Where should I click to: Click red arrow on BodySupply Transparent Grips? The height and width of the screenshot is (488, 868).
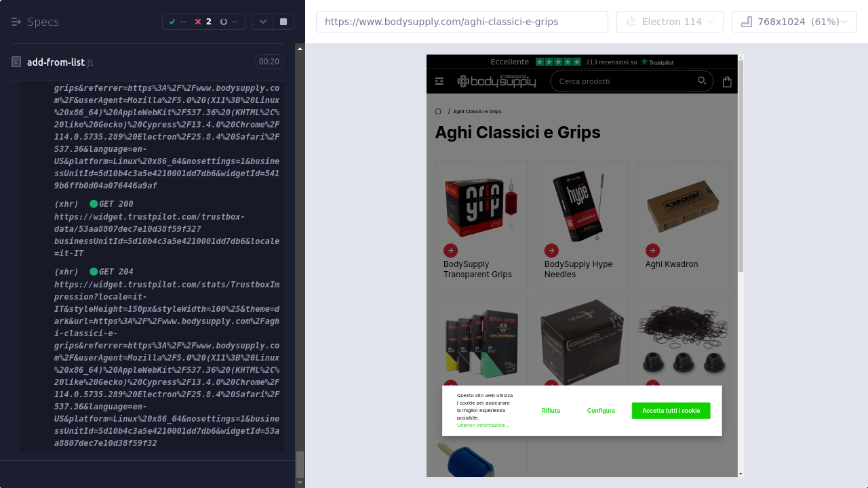point(450,250)
